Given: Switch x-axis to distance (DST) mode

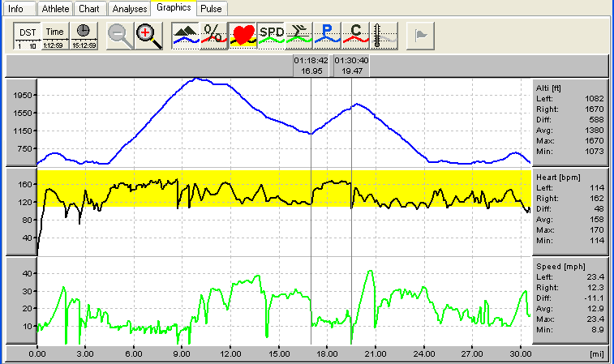Looking at the screenshot, I should tap(27, 36).
